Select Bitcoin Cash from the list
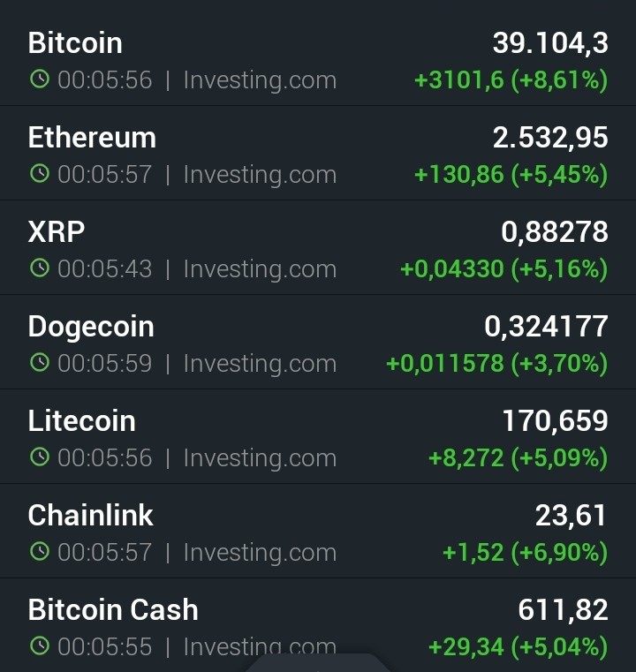Screen dimensions: 636x672 click(x=318, y=625)
